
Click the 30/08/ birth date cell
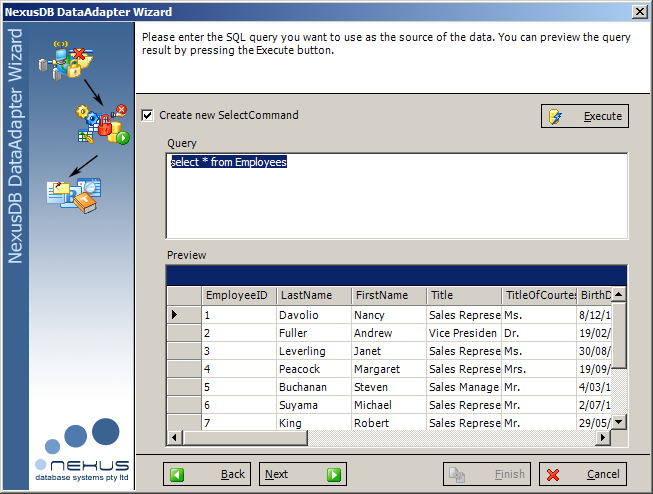click(x=594, y=351)
